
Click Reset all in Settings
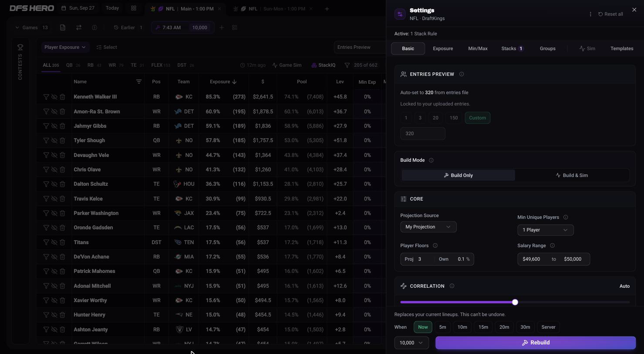[610, 14]
